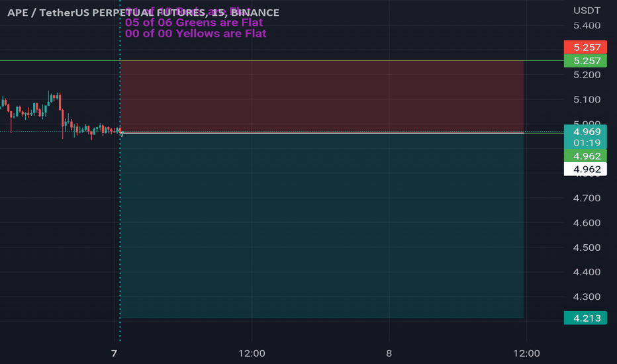
Task: Click the red 5.257 stop-loss price label
Action: point(585,47)
